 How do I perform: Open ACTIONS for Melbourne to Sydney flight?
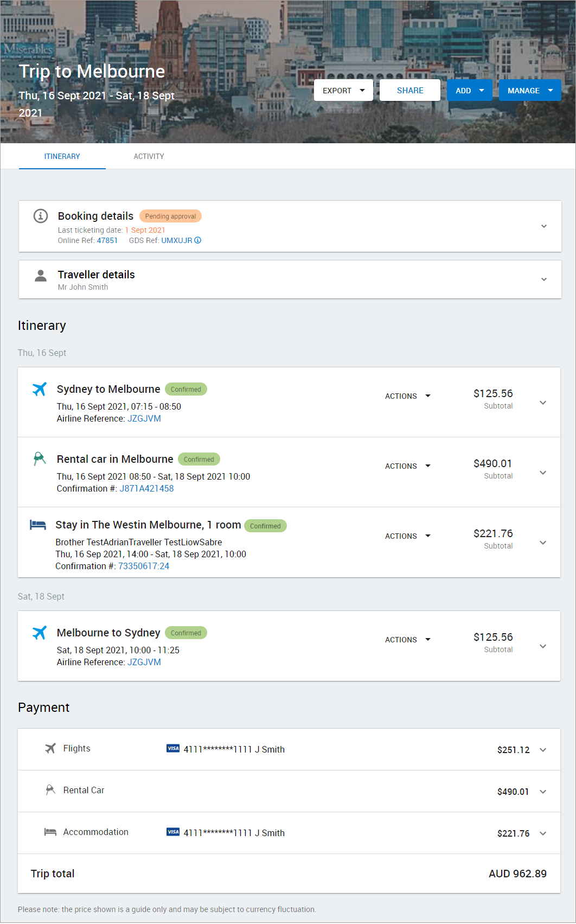(408, 640)
